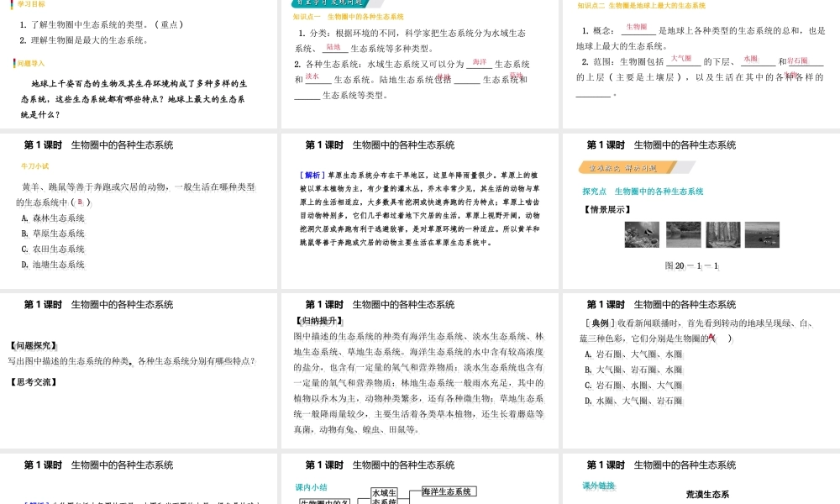Click the coral reef fish photo
This screenshot has height=504, width=840.
click(x=642, y=234)
